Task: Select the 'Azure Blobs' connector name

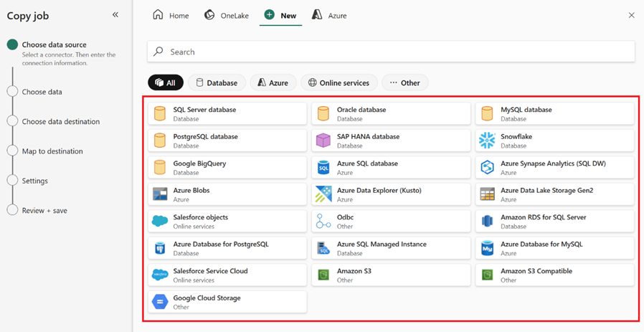Action: click(x=191, y=190)
